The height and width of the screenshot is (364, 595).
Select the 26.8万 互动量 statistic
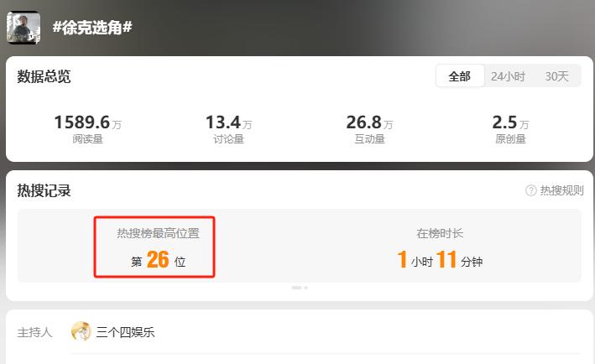(369, 129)
